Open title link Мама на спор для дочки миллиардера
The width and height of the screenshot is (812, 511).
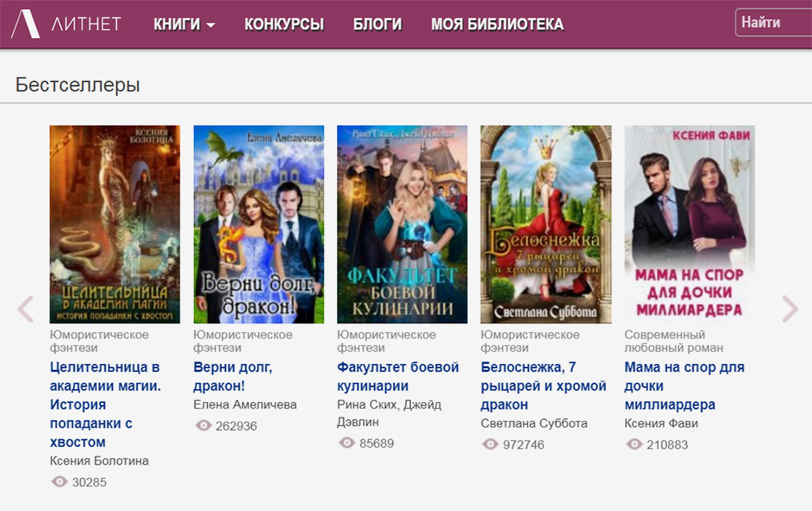tap(684, 386)
